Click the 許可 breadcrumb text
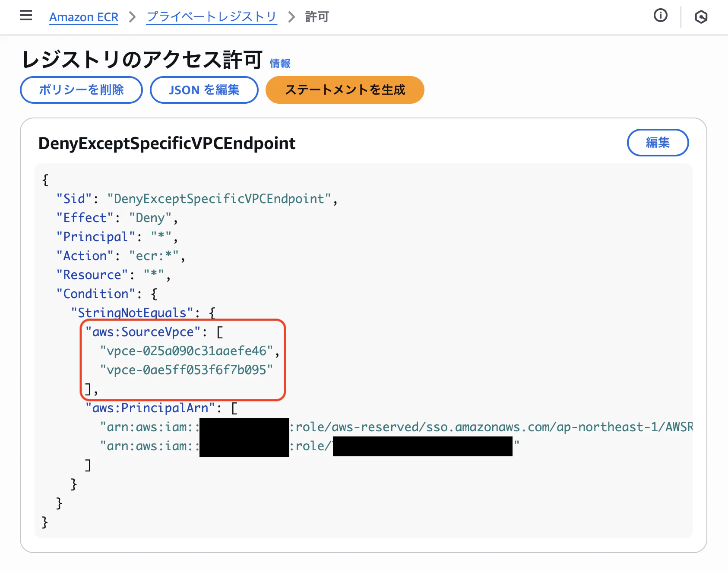The width and height of the screenshot is (728, 573). coord(317,17)
